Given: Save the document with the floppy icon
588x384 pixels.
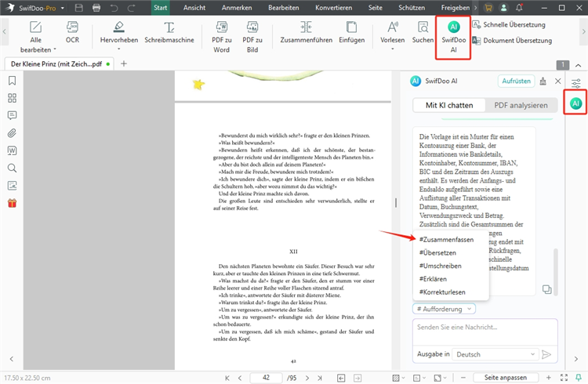Looking at the screenshot, I should coord(78,8).
